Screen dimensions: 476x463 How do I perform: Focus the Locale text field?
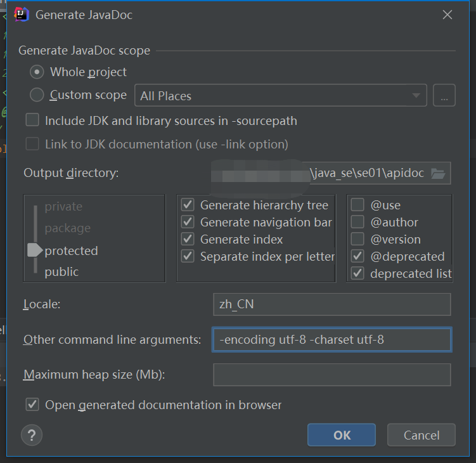[331, 304]
